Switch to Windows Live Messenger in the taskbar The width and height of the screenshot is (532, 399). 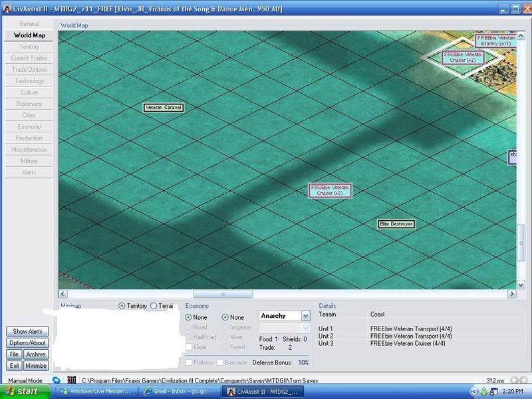pyautogui.click(x=96, y=392)
